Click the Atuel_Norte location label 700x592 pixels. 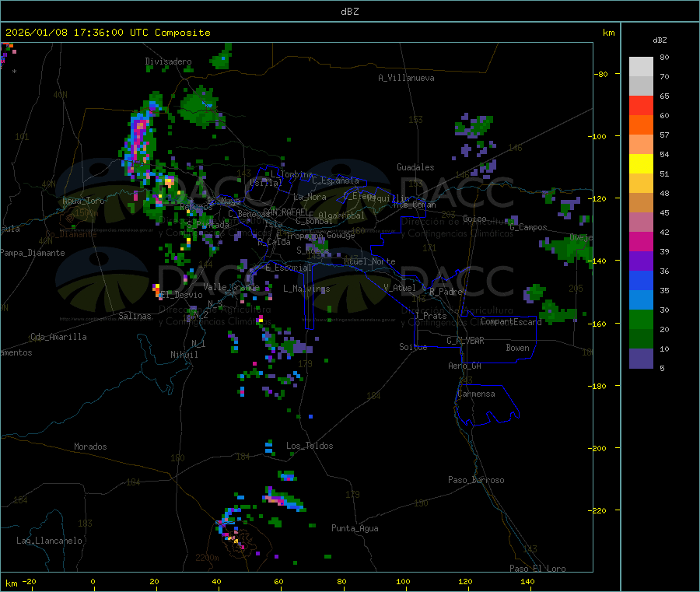click(369, 261)
